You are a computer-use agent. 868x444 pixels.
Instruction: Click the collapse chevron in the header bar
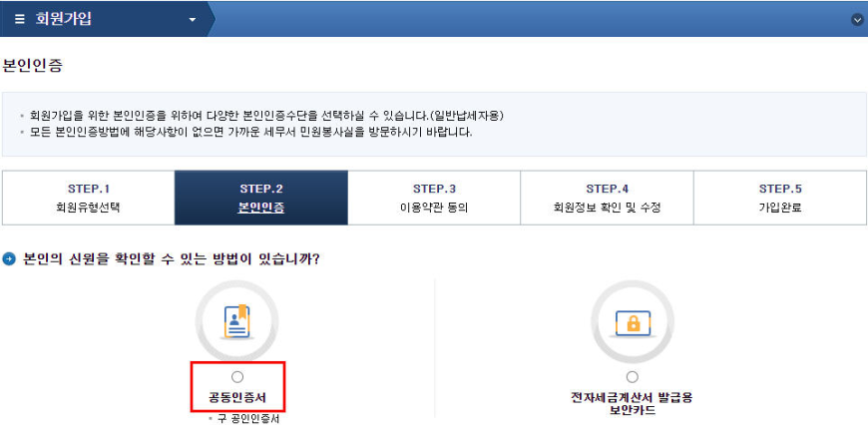coord(857,20)
